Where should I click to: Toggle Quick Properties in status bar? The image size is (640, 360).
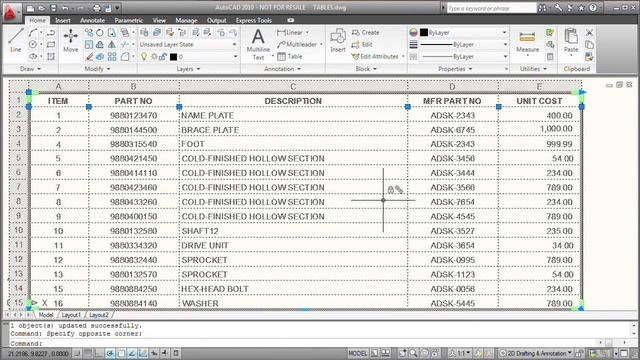tap(176, 353)
